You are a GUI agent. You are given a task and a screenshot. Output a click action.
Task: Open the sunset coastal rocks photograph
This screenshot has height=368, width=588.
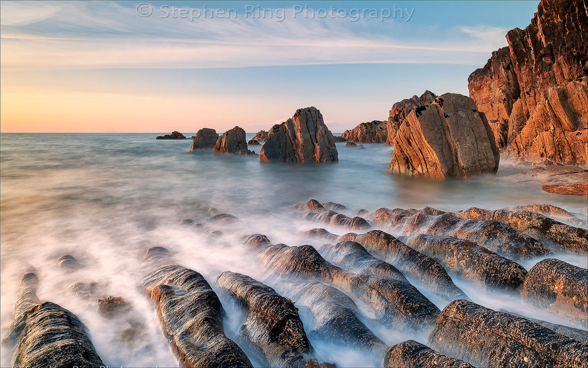pos(294,184)
